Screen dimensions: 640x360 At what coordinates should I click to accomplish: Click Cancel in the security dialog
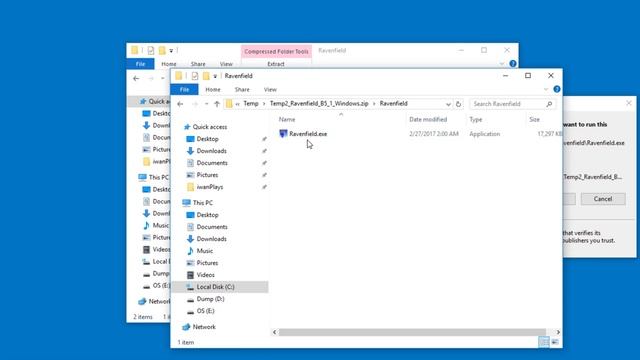click(603, 199)
